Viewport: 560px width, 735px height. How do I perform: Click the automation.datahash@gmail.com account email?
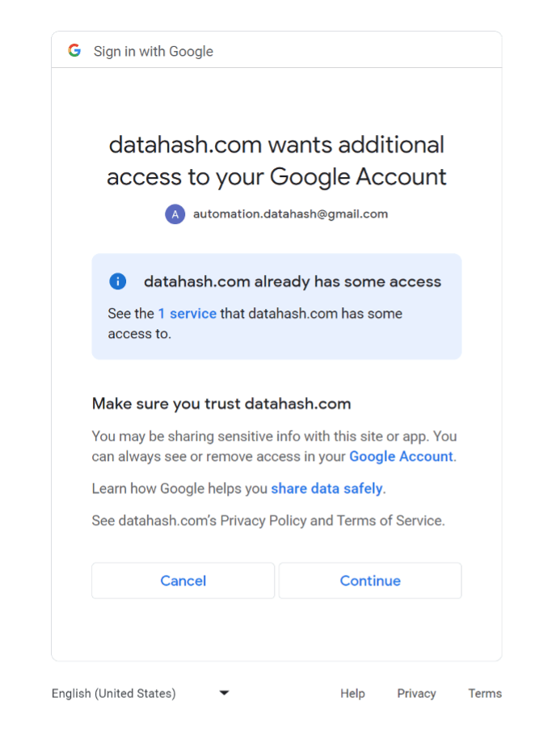[291, 213]
